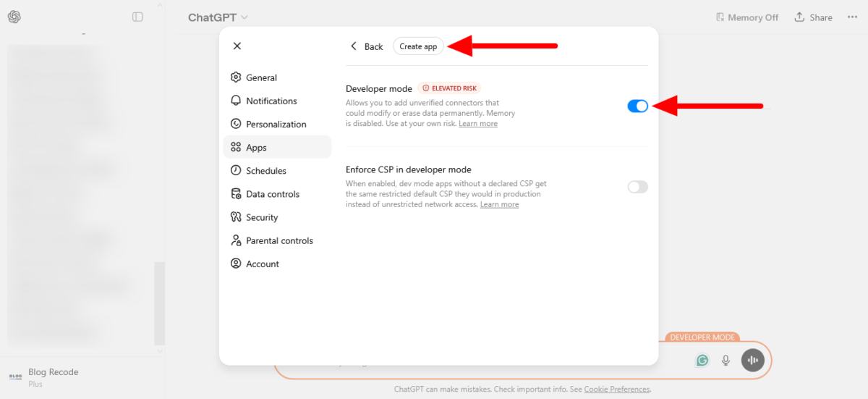Click the General gear icon
The width and height of the screenshot is (868, 399).
pos(236,77)
